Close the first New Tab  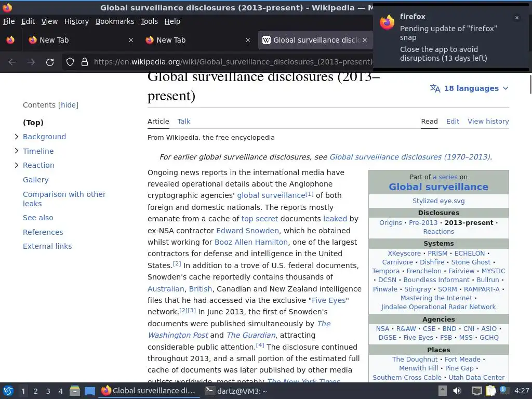[131, 40]
